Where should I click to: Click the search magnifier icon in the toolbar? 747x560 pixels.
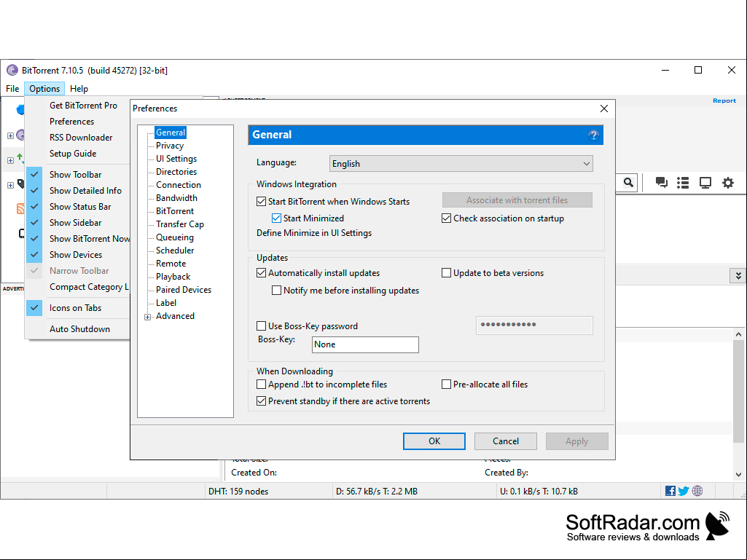click(628, 182)
